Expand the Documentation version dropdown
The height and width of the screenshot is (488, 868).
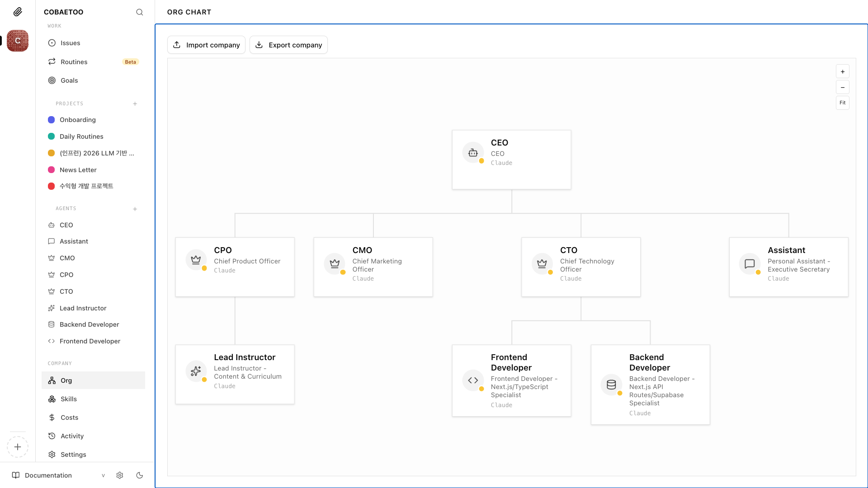pos(103,475)
